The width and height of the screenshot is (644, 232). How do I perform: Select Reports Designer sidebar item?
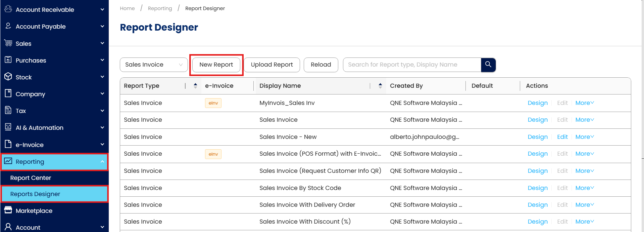pos(35,194)
